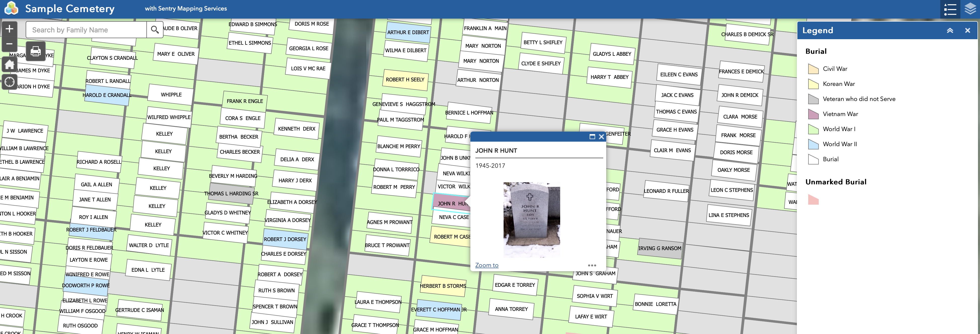Click the zoom out minus button

click(x=10, y=44)
